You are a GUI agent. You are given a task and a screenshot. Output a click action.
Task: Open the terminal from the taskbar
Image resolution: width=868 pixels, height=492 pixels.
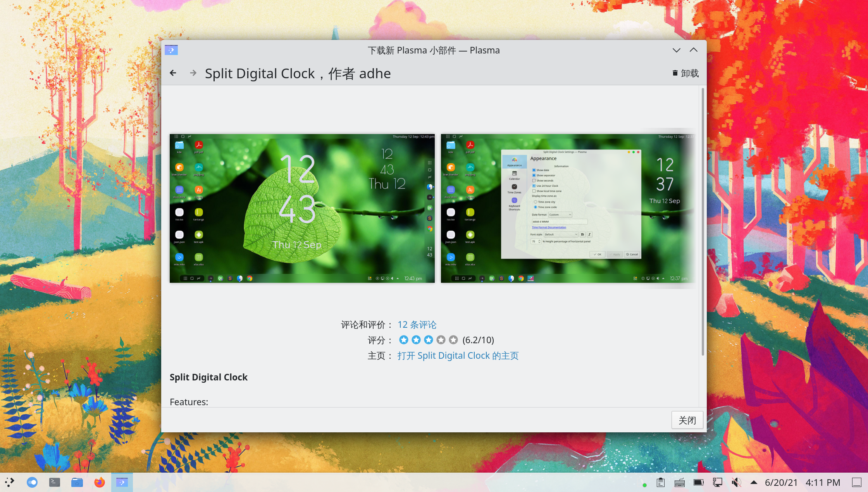(x=54, y=482)
